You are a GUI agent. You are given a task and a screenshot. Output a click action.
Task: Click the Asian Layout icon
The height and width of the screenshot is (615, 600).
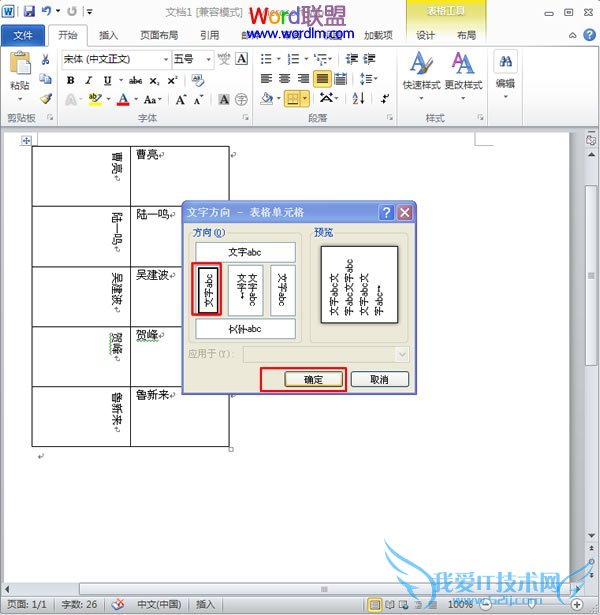tap(327, 98)
